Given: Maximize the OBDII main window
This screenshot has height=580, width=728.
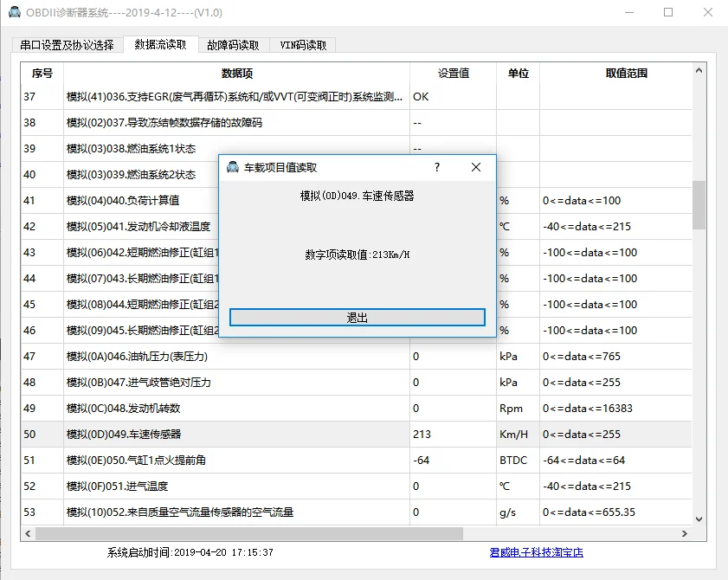Looking at the screenshot, I should pyautogui.click(x=668, y=12).
